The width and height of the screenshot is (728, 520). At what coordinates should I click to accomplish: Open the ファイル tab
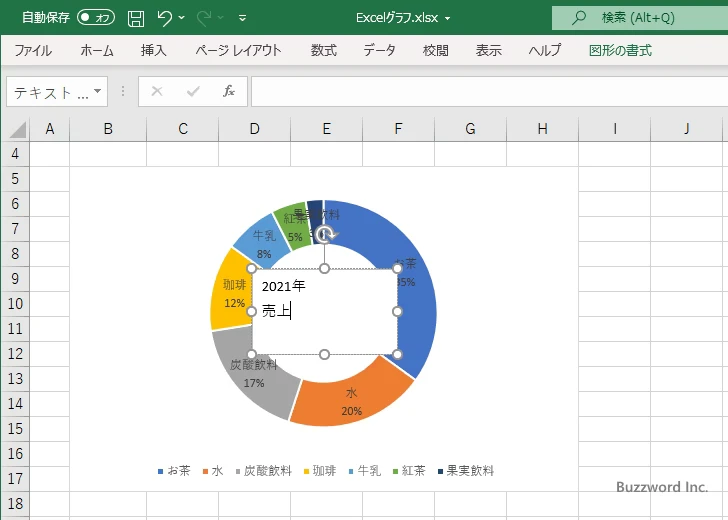[x=33, y=50]
